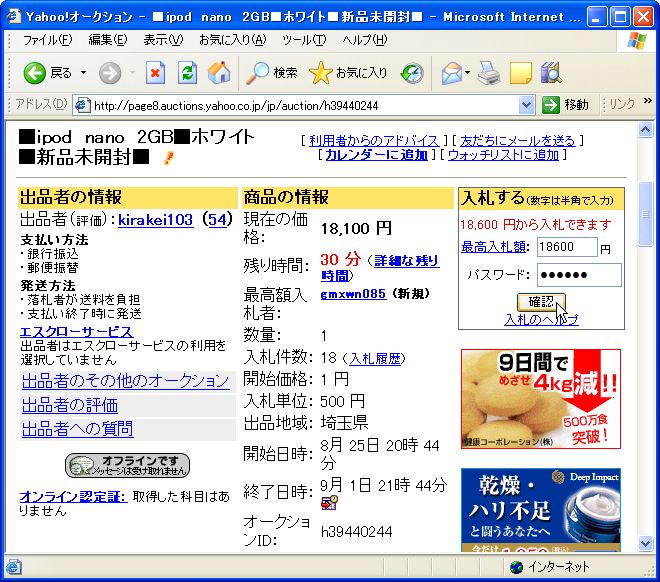This screenshot has height=582, width=660.
Task: Click IE icon in window title bar
Action: click(13, 16)
